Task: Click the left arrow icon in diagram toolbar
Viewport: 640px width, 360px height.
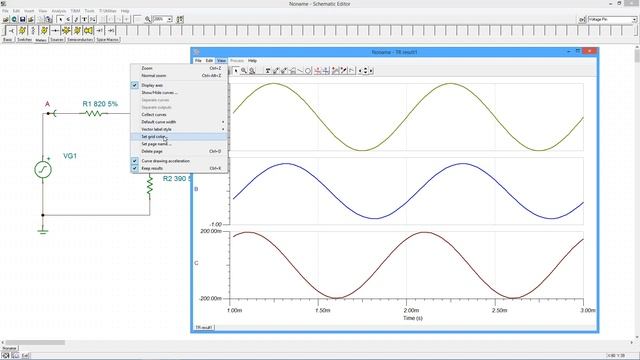Action: (x=360, y=71)
